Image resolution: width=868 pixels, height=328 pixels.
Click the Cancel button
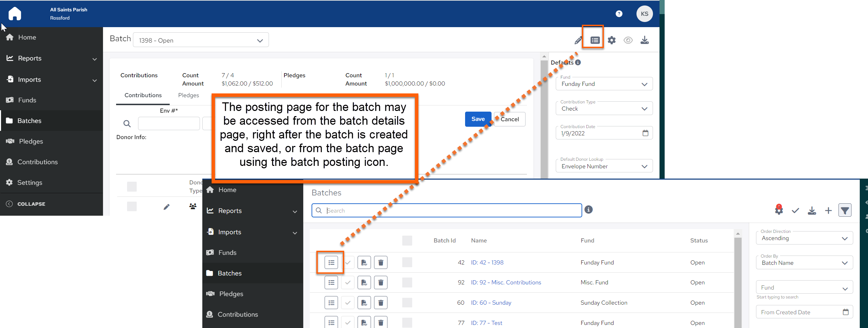point(510,119)
